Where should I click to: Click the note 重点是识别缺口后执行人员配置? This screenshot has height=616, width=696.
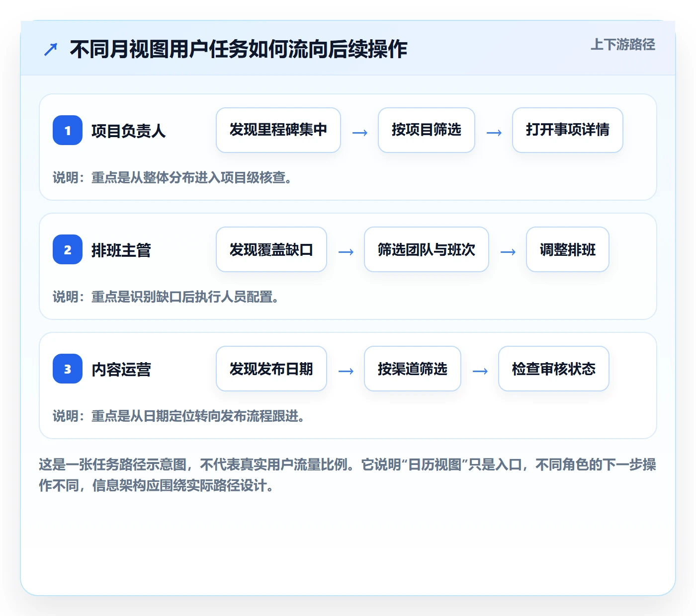point(185,297)
